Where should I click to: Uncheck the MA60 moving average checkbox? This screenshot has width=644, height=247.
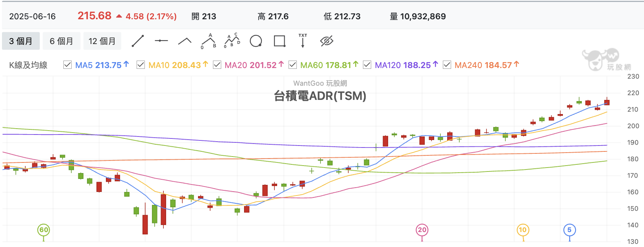(292, 65)
